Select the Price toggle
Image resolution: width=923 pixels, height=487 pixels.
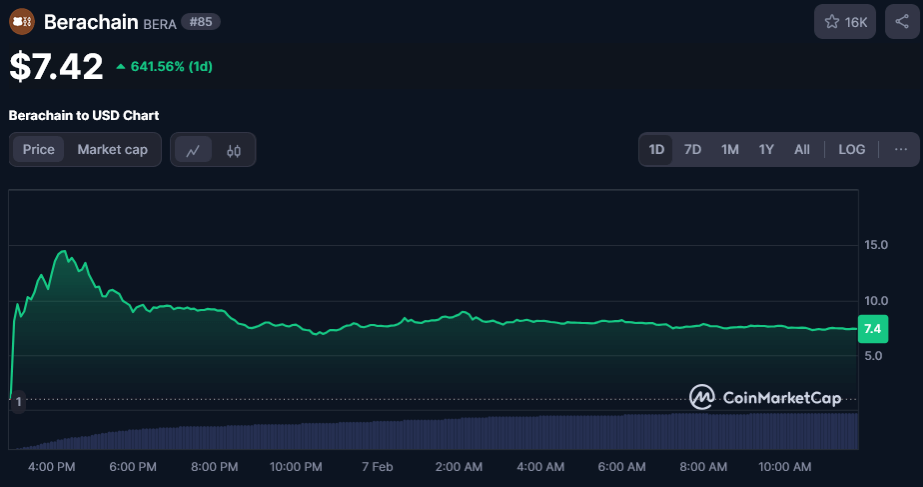click(x=39, y=149)
